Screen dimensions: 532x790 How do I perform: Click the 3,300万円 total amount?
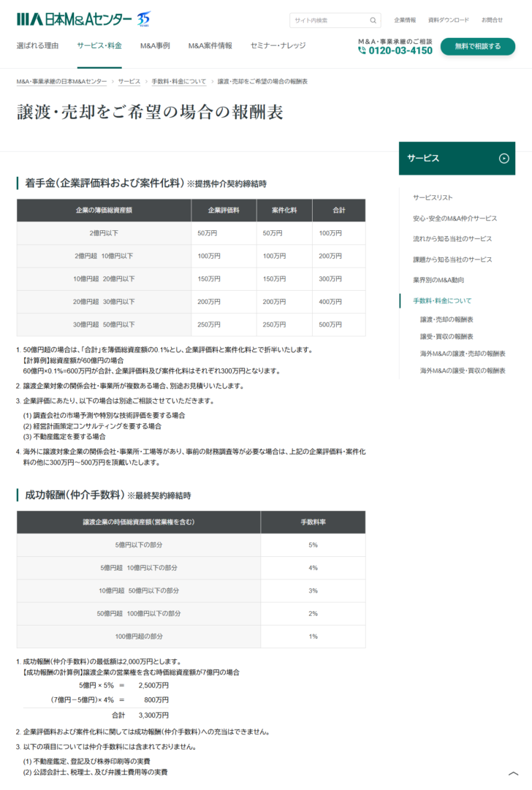153,715
